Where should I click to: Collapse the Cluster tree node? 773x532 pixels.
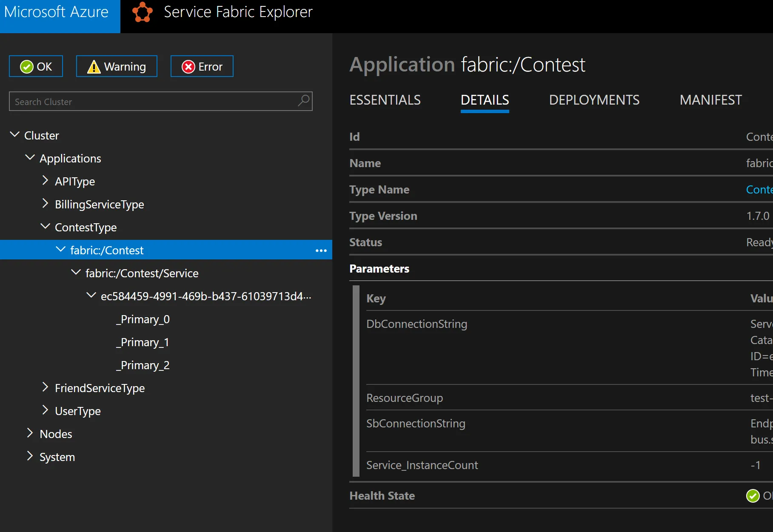pos(15,135)
